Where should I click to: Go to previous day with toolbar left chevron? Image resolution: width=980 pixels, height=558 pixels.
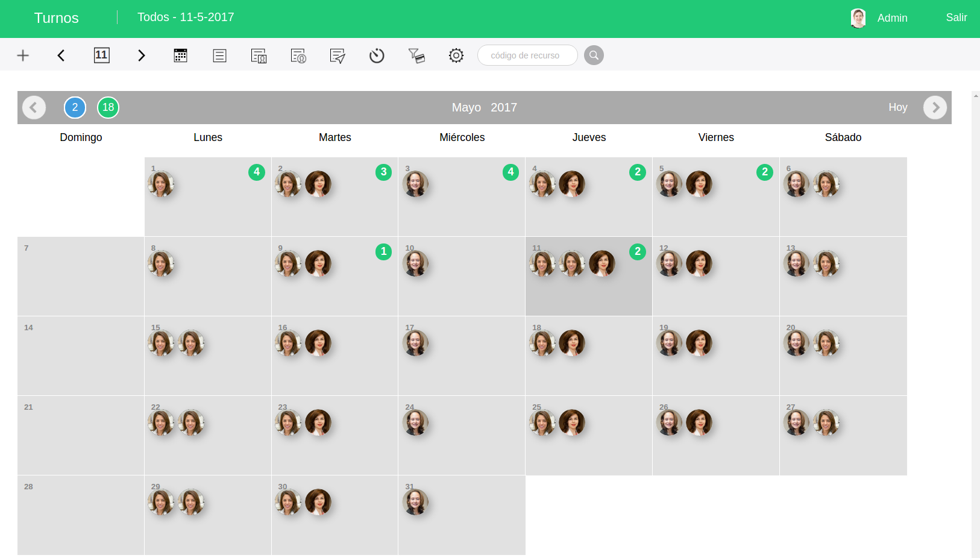coord(61,55)
